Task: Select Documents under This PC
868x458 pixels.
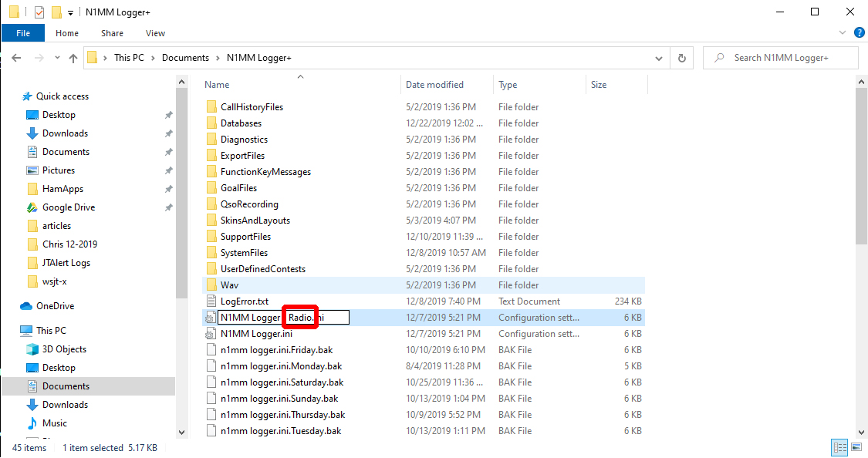Action: pyautogui.click(x=66, y=386)
